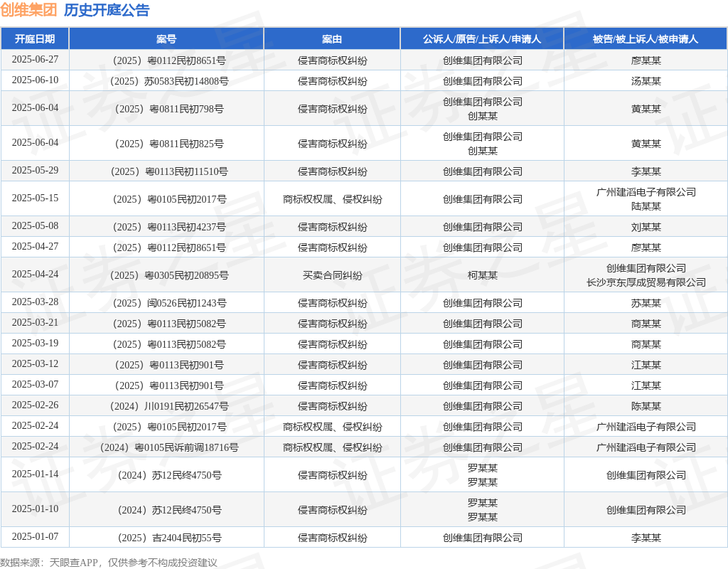This screenshot has height=569, width=728.
Task: Select case number 吉2404民初55号
Action: click(169, 538)
